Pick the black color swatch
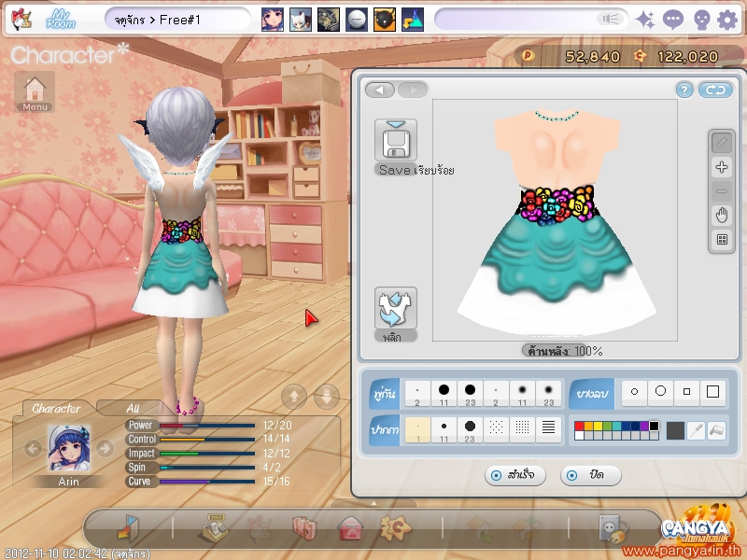 (x=655, y=427)
